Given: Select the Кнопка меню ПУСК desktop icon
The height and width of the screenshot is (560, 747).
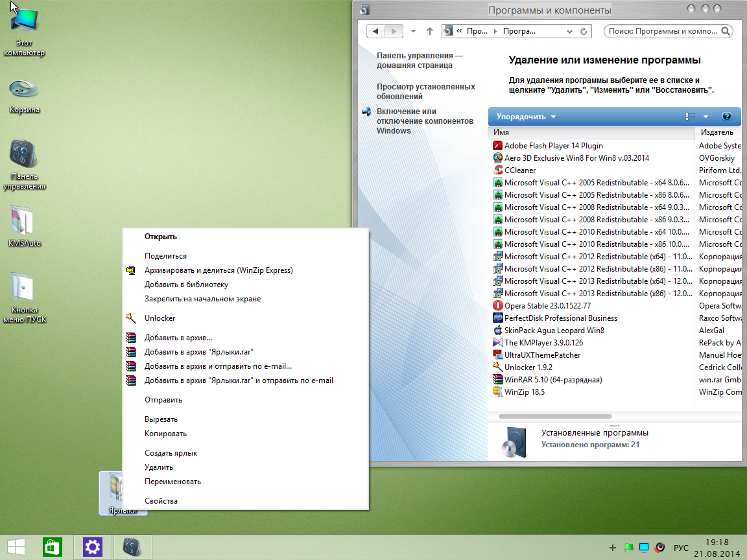Looking at the screenshot, I should (24, 297).
